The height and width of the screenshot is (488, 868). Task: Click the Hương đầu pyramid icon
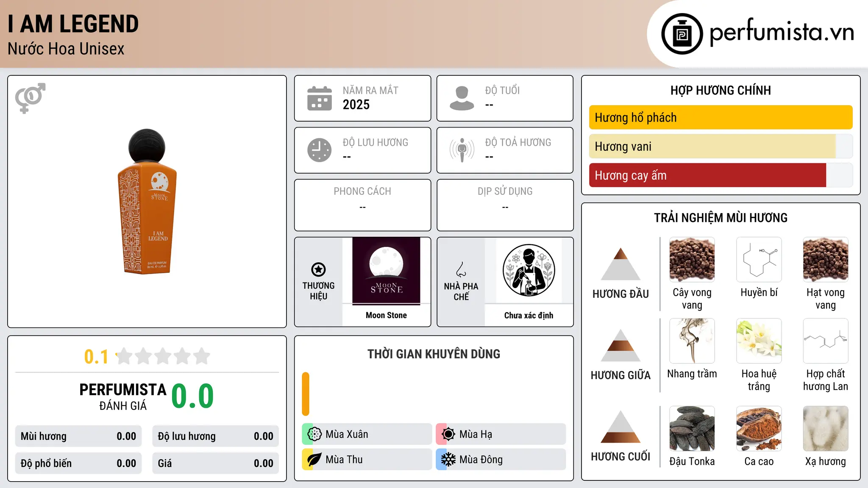(620, 263)
